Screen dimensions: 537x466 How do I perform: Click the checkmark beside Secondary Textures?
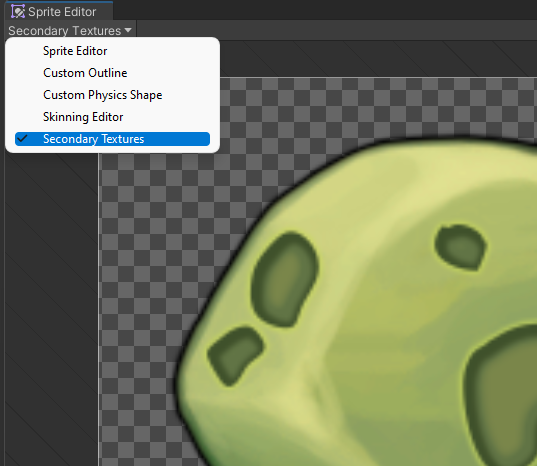pyautogui.click(x=22, y=139)
